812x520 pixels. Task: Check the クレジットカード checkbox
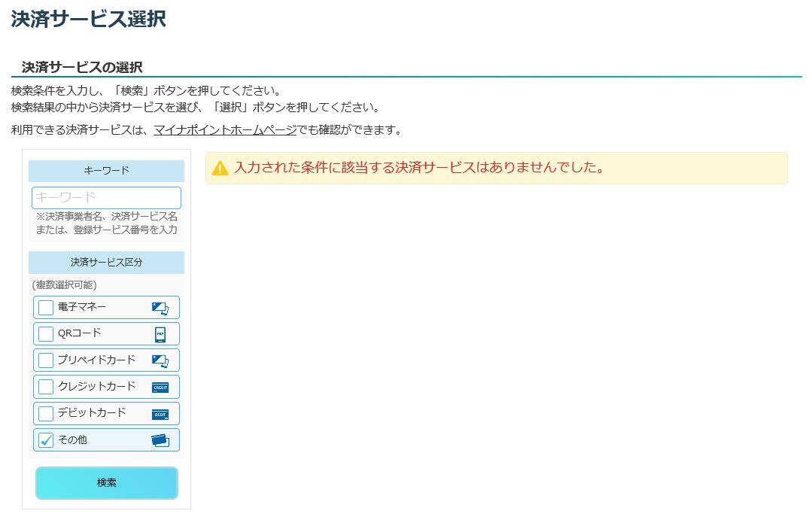point(46,387)
